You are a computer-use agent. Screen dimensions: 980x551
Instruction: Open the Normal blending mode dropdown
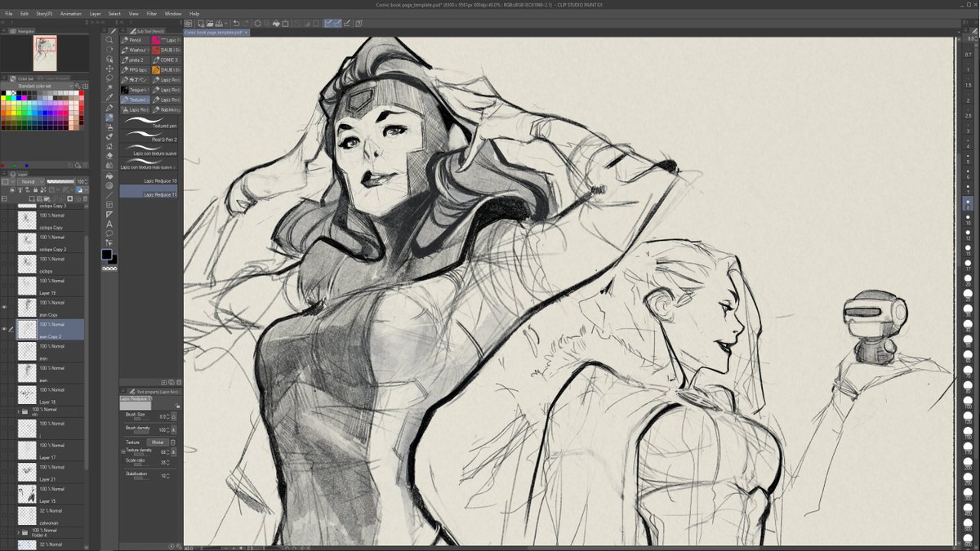pyautogui.click(x=31, y=181)
